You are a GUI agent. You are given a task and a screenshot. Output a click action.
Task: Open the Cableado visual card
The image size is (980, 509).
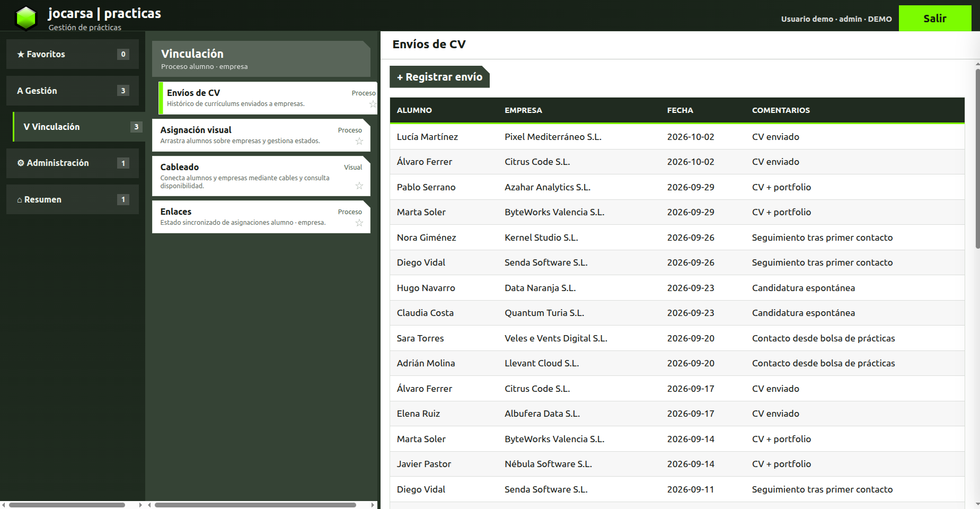click(261, 176)
